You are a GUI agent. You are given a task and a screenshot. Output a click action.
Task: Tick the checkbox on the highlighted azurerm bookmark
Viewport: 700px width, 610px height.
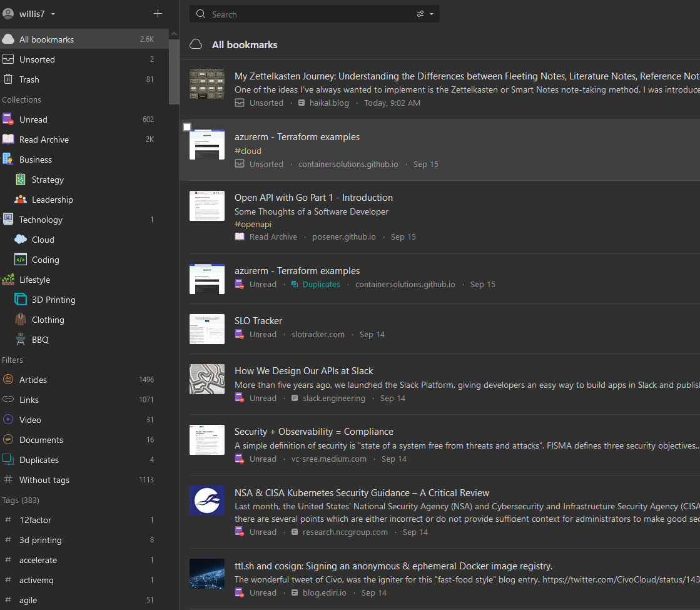coord(187,127)
